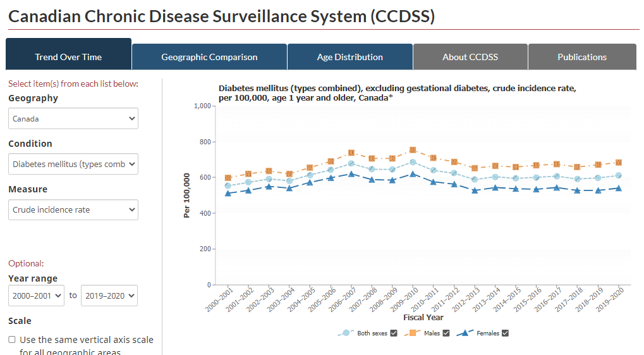Open the Publications tab

pyautogui.click(x=582, y=57)
